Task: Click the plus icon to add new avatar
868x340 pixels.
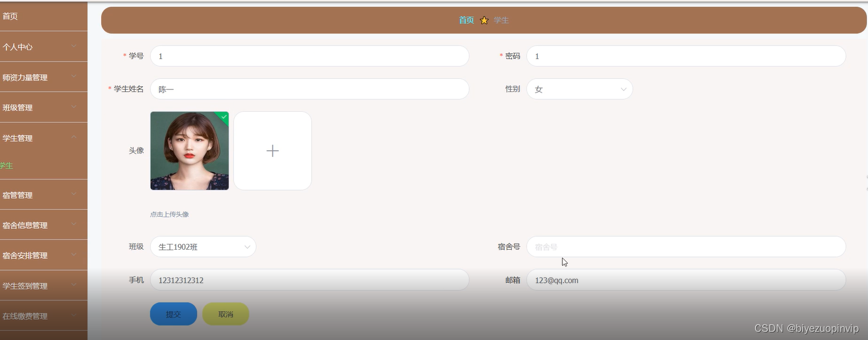Action: coord(272,151)
